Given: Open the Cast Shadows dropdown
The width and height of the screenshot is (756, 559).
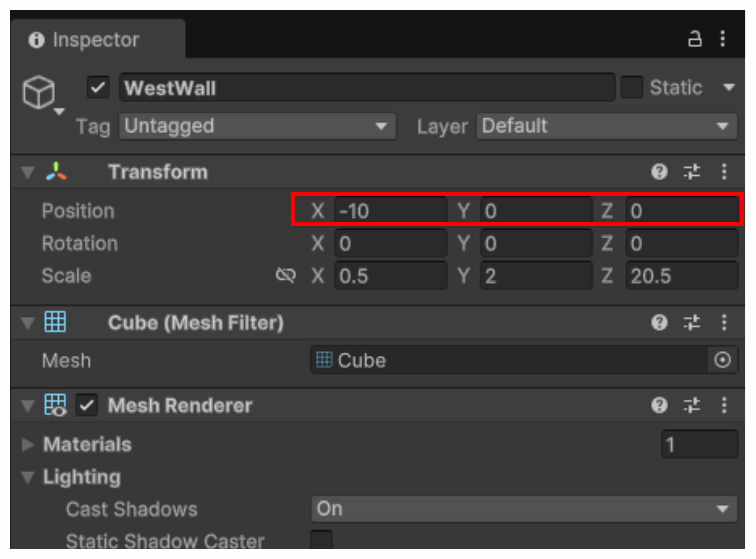Looking at the screenshot, I should (523, 509).
